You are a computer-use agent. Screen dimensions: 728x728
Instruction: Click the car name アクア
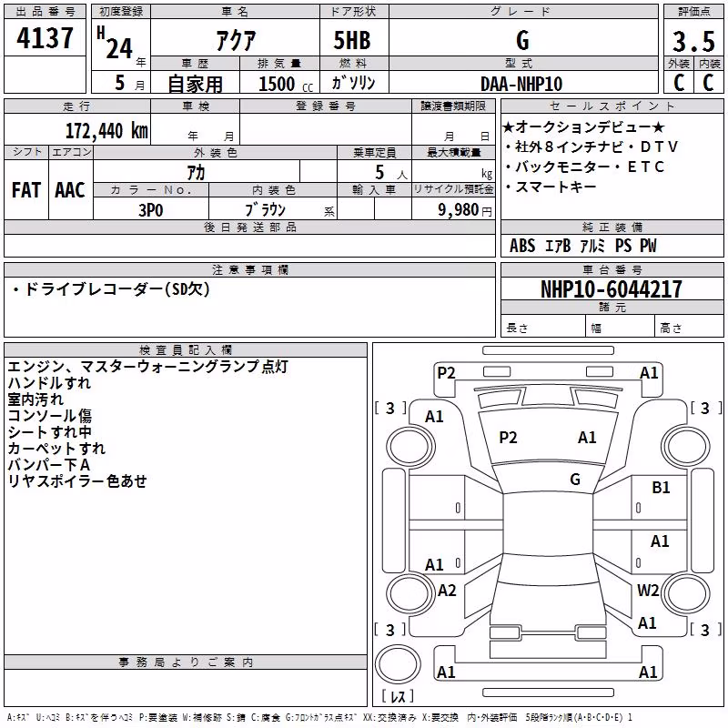pos(236,40)
